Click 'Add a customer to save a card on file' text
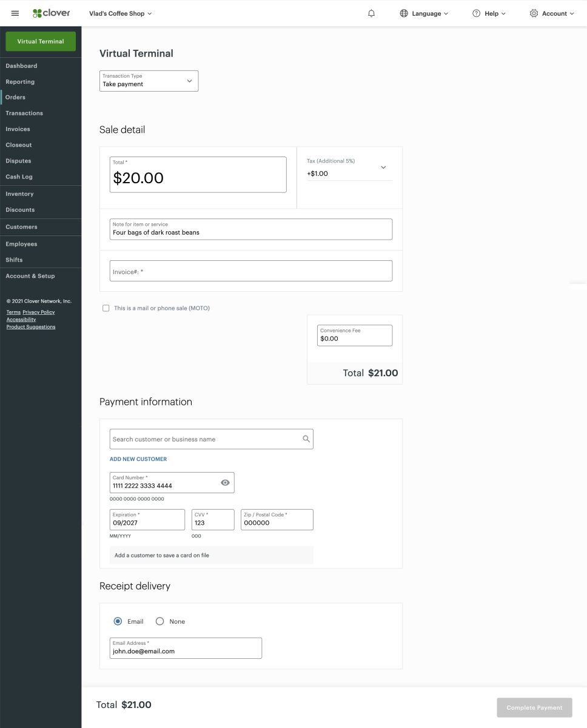 [162, 555]
